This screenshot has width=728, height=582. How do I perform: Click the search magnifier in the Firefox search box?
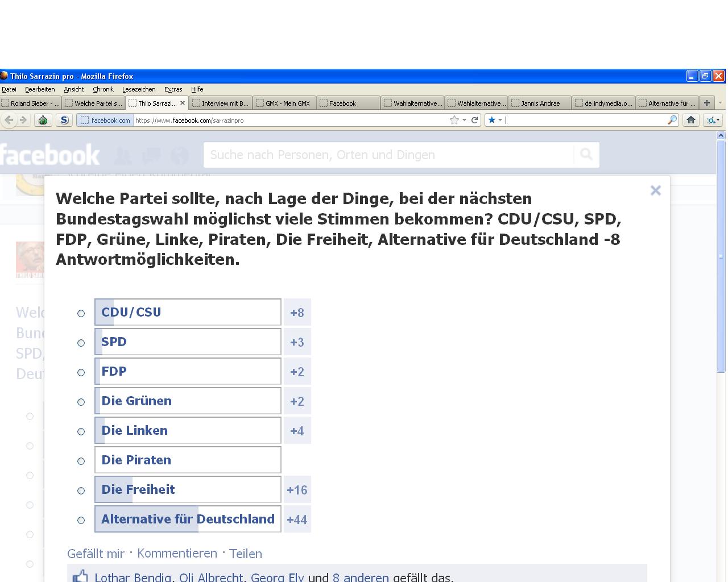672,120
